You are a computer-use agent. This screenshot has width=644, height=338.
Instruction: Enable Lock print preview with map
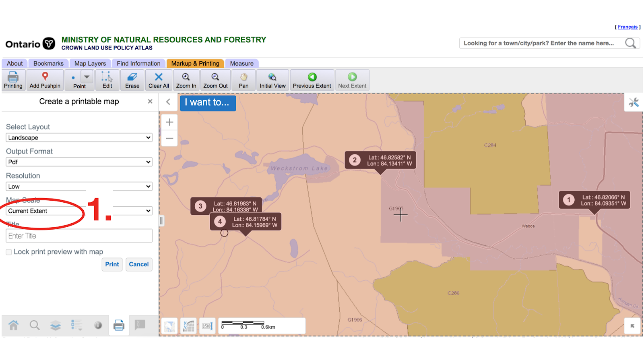click(x=9, y=252)
